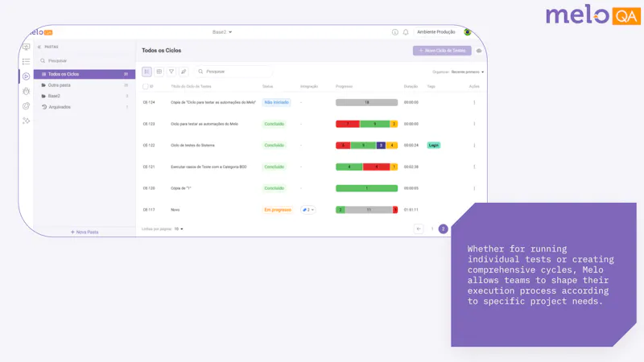Click the folder search field in Pastas
Screen dimensions: 644x362
(x=85, y=61)
